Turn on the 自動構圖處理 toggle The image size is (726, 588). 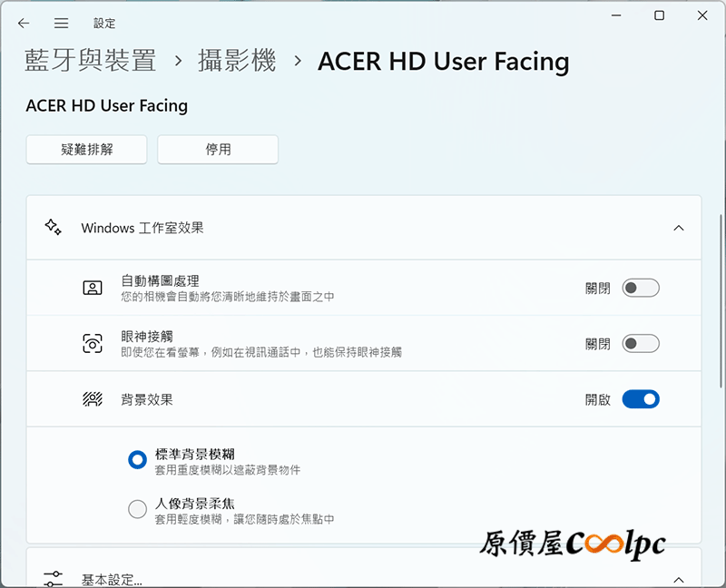pyautogui.click(x=641, y=288)
